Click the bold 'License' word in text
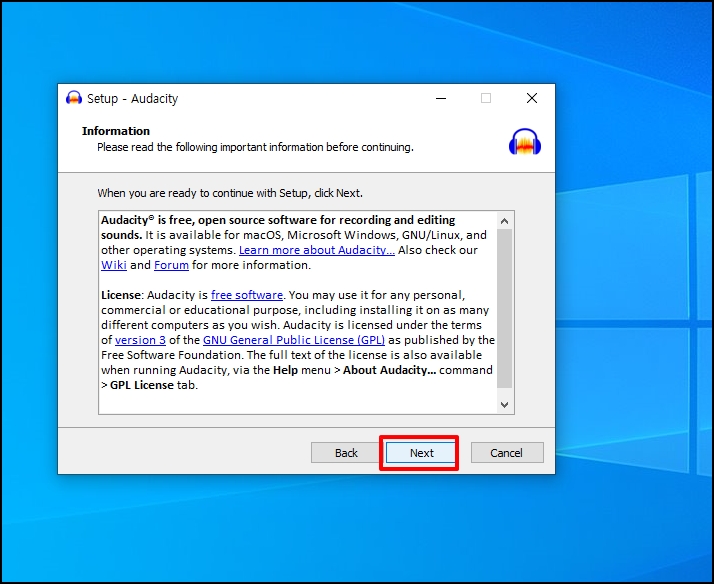This screenshot has width=714, height=584. (121, 295)
